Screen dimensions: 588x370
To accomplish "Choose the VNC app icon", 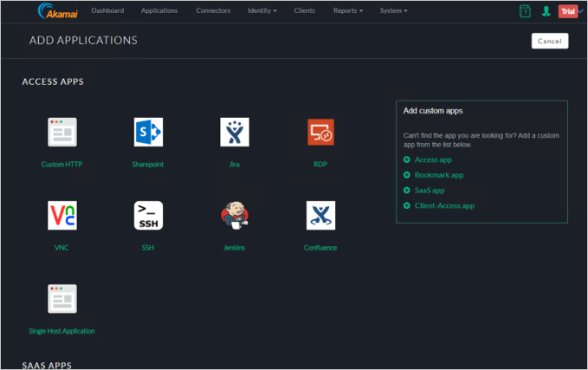I will click(61, 216).
